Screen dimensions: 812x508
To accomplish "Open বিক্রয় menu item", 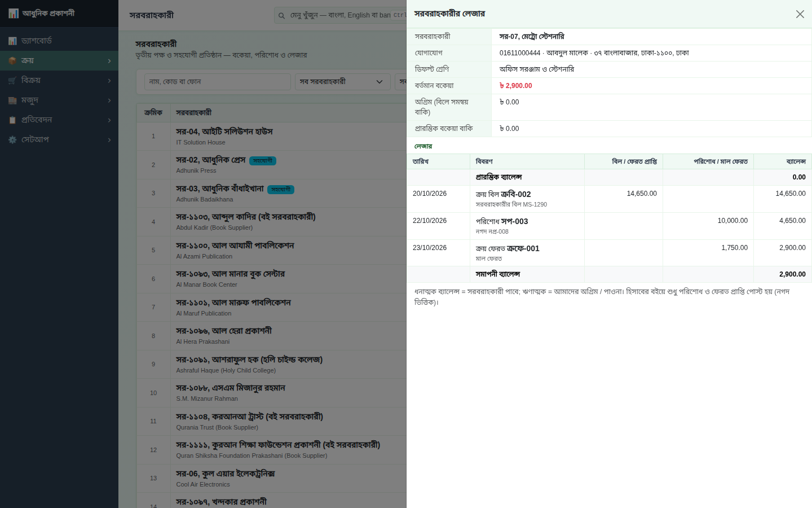I will click(59, 80).
